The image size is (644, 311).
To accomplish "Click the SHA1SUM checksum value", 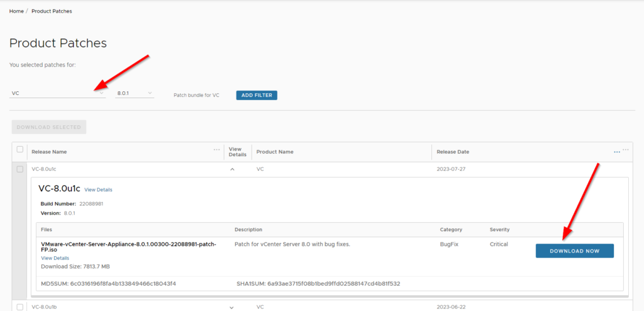I will click(x=334, y=283).
